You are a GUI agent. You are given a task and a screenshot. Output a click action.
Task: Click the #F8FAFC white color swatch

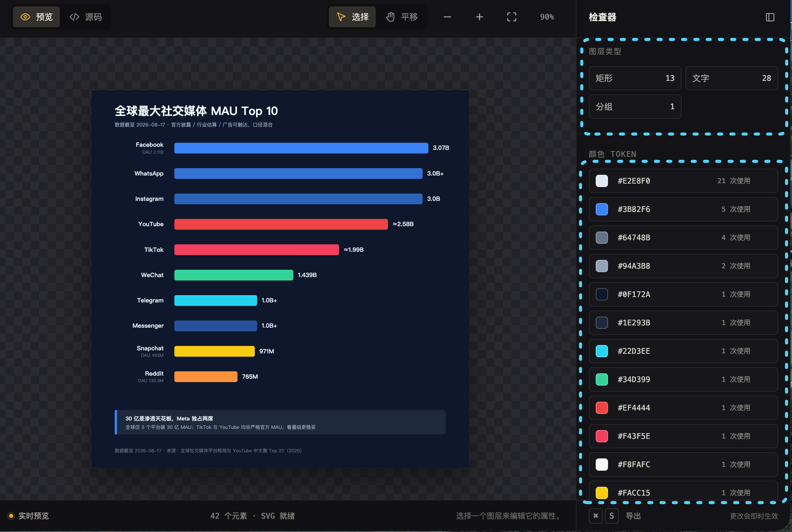602,465
